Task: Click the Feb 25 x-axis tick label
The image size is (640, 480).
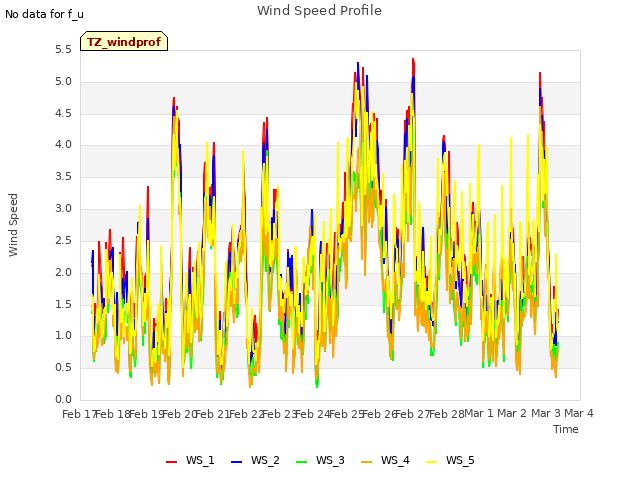Action: coord(346,414)
